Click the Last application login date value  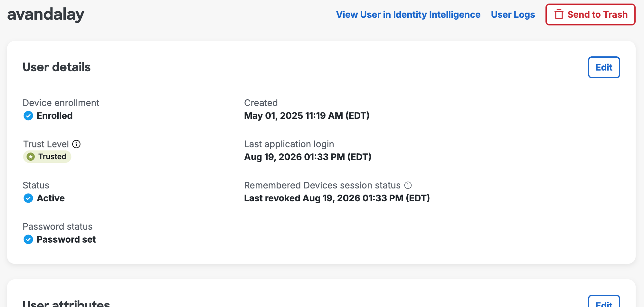pyautogui.click(x=308, y=157)
